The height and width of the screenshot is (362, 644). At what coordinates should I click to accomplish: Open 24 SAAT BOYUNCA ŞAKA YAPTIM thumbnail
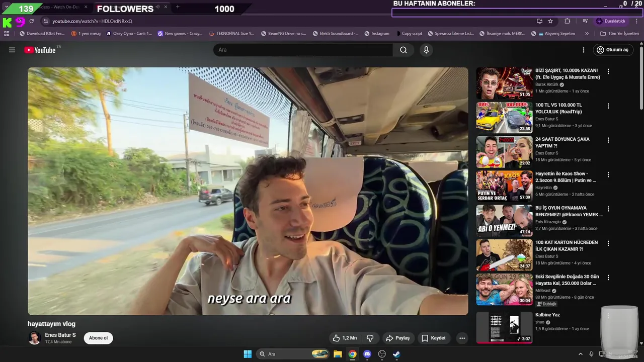(504, 152)
